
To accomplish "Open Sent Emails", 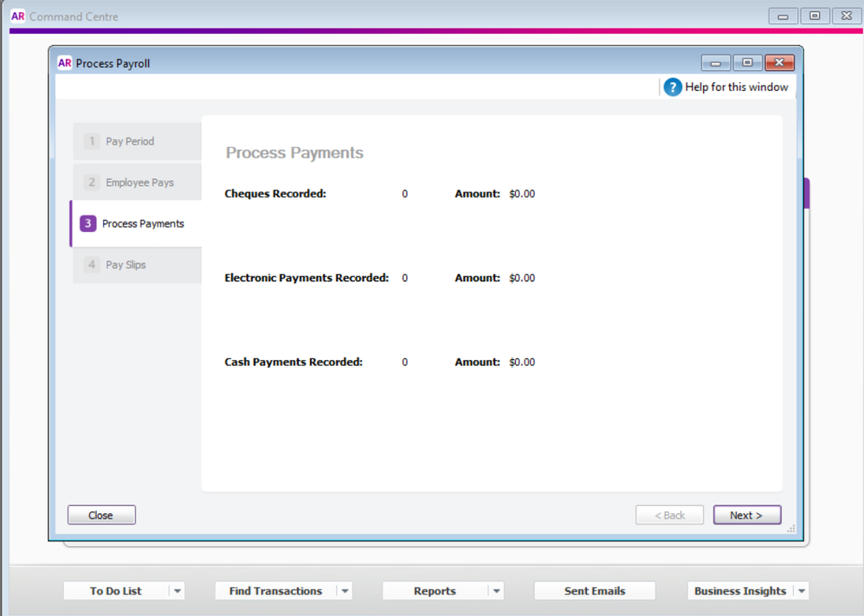I will [x=595, y=591].
